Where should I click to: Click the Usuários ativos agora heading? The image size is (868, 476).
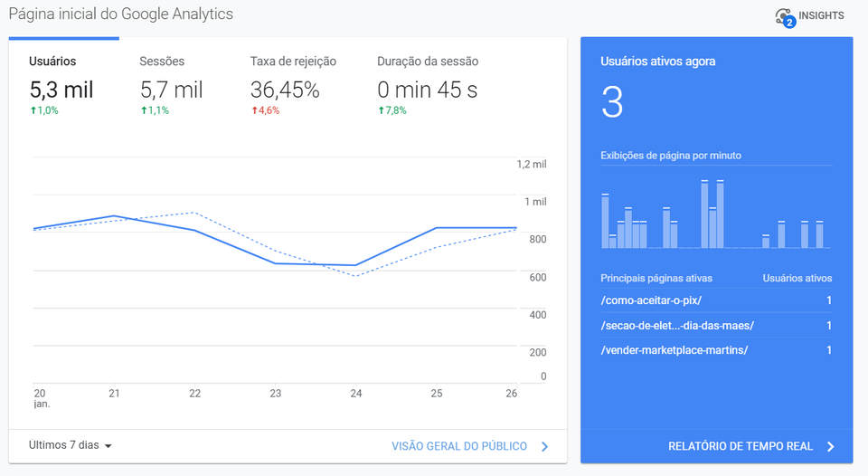click(657, 61)
